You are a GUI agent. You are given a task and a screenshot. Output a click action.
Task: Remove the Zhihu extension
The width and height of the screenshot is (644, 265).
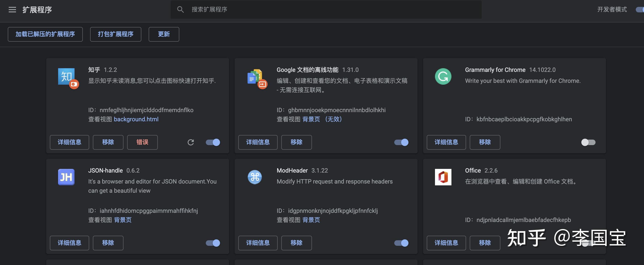[x=108, y=142]
